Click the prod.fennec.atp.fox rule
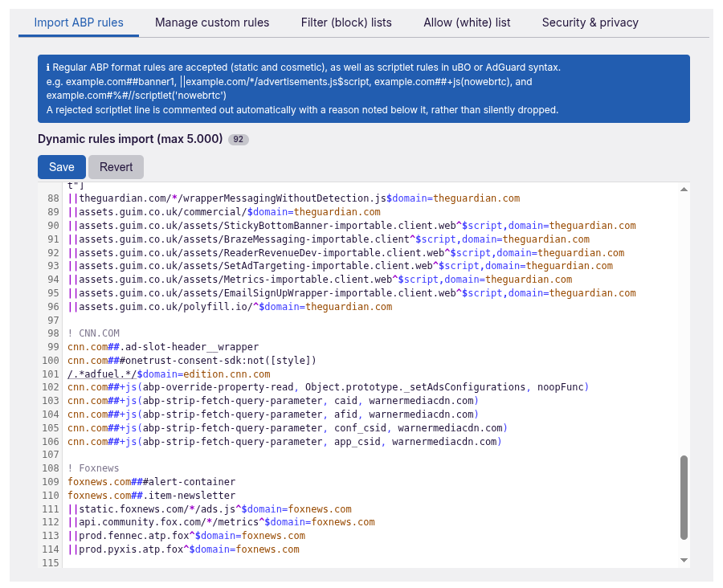This screenshot has width=723, height=588. [x=186, y=536]
